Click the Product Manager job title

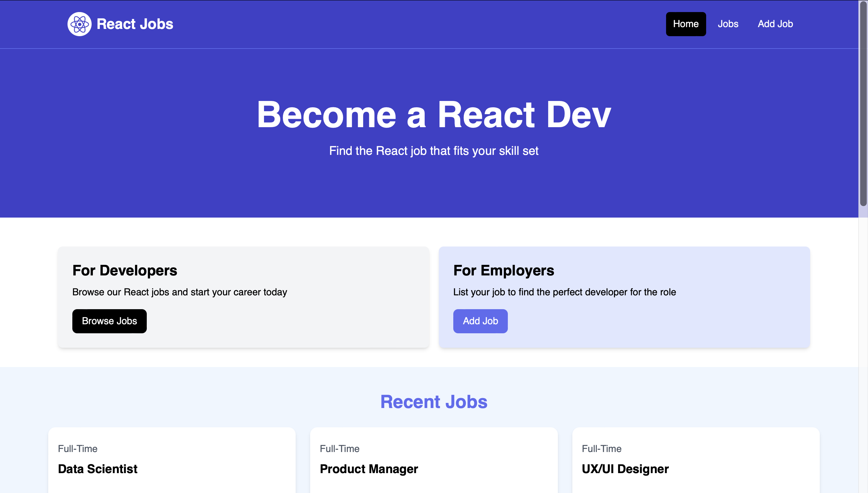coord(369,469)
